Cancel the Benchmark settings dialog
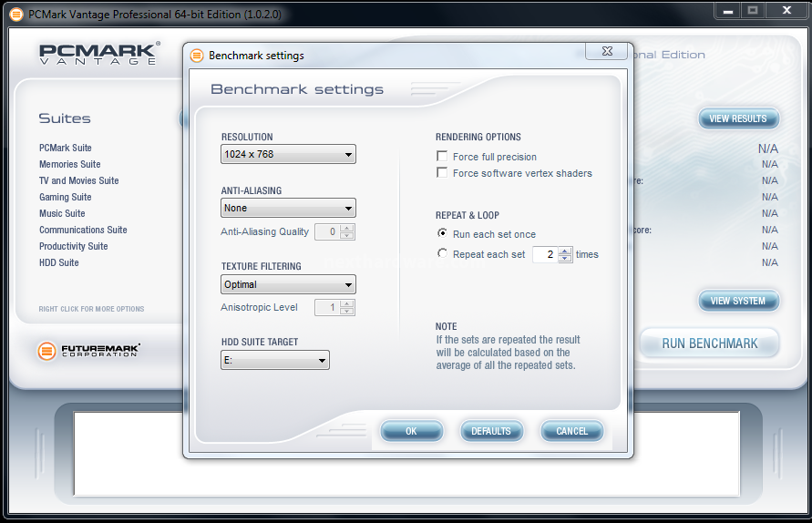The height and width of the screenshot is (523, 812). [571, 431]
